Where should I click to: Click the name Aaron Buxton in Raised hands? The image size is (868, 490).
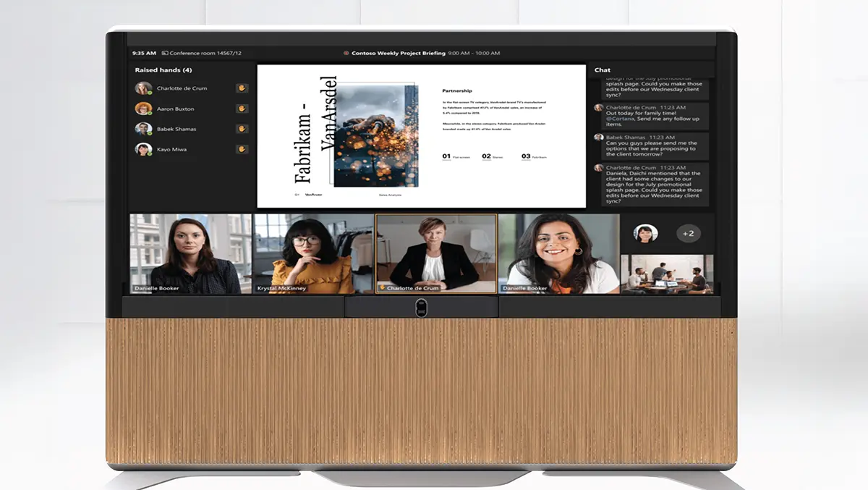[175, 109]
